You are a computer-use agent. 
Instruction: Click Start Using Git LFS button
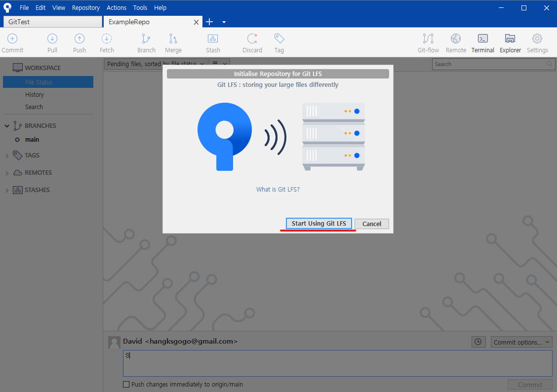[x=318, y=223]
